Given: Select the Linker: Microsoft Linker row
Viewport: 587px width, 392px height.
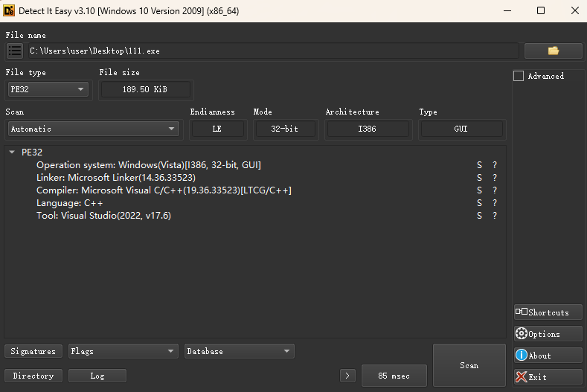Looking at the screenshot, I should [115, 178].
